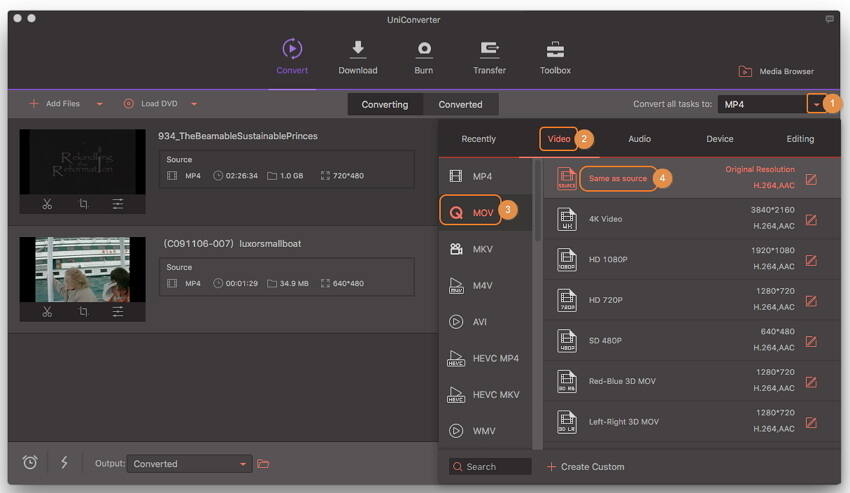
Task: Edit the Left-Right 3D MOV preset settings
Action: pos(811,422)
